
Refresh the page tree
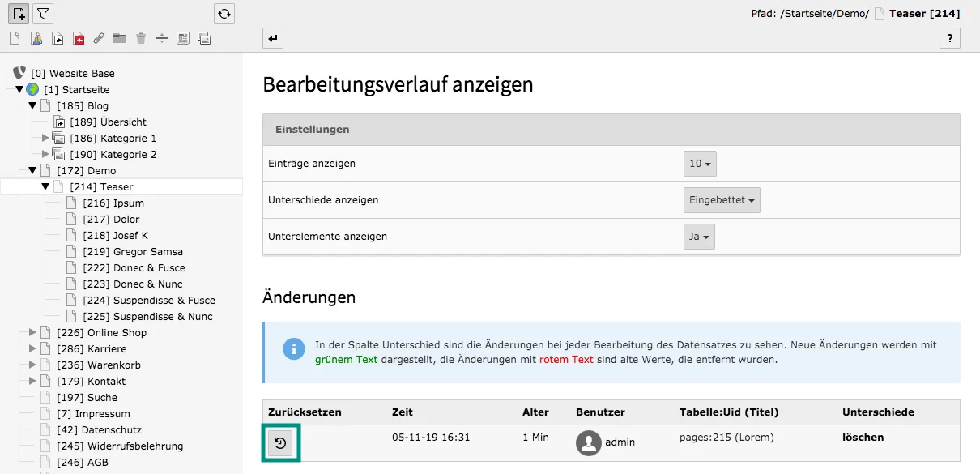[x=224, y=13]
